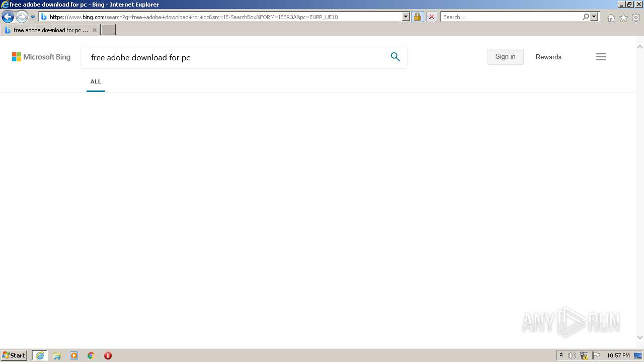Viewport: 644px width, 362px height.
Task: Click the IE Search box field
Action: [511, 17]
